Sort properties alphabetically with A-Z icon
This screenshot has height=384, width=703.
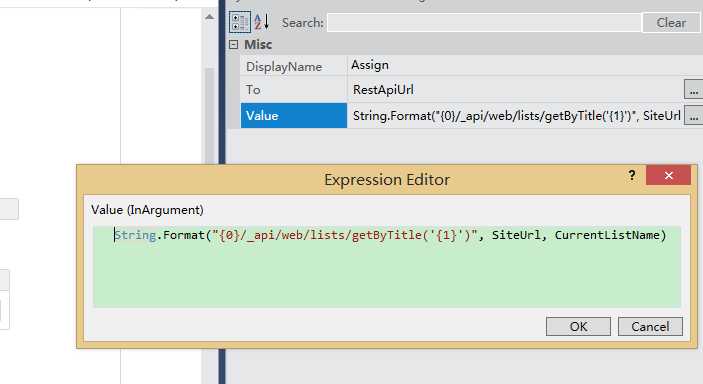point(262,22)
